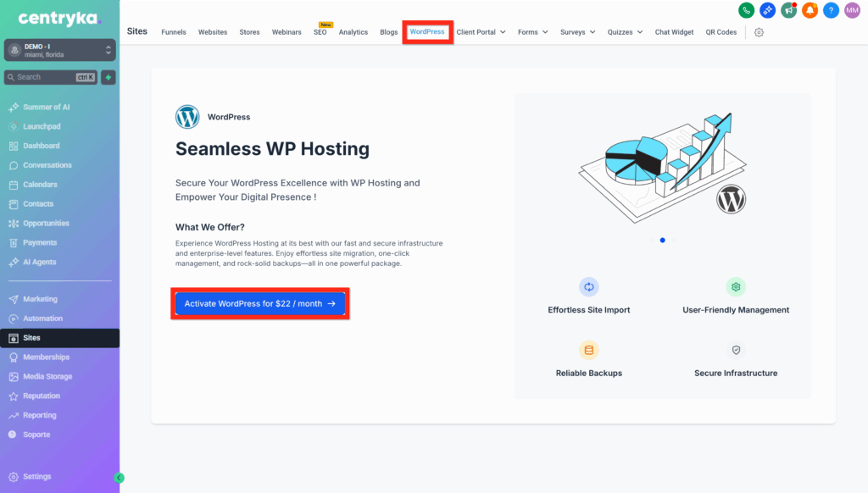868x493 pixels.
Task: Expand the DEMO - I account switcher
Action: [60, 50]
